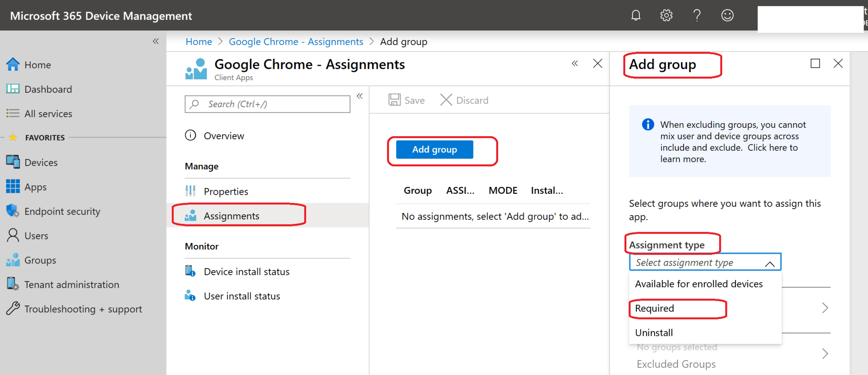Click the Discard toolbar button
The height and width of the screenshot is (375, 868).
click(x=464, y=100)
